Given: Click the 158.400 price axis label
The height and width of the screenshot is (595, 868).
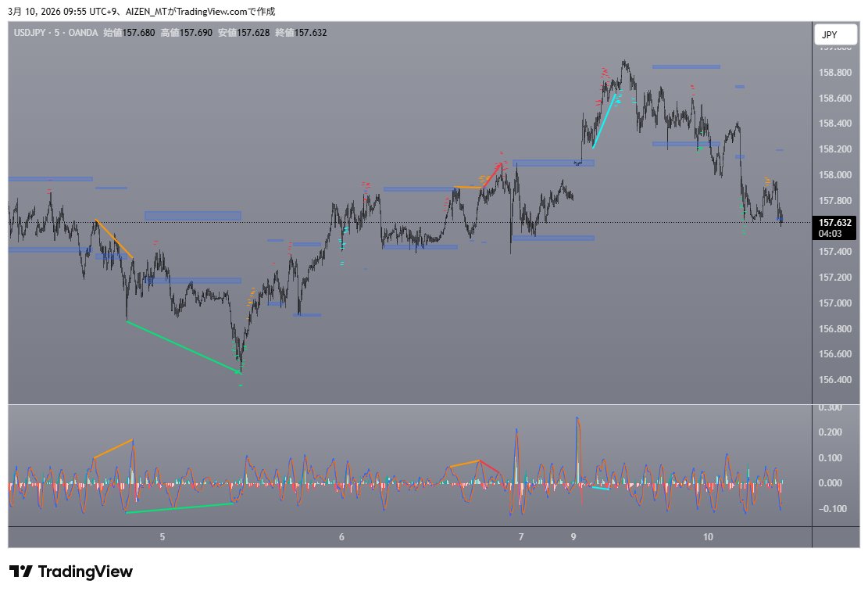Looking at the screenshot, I should coord(834,124).
